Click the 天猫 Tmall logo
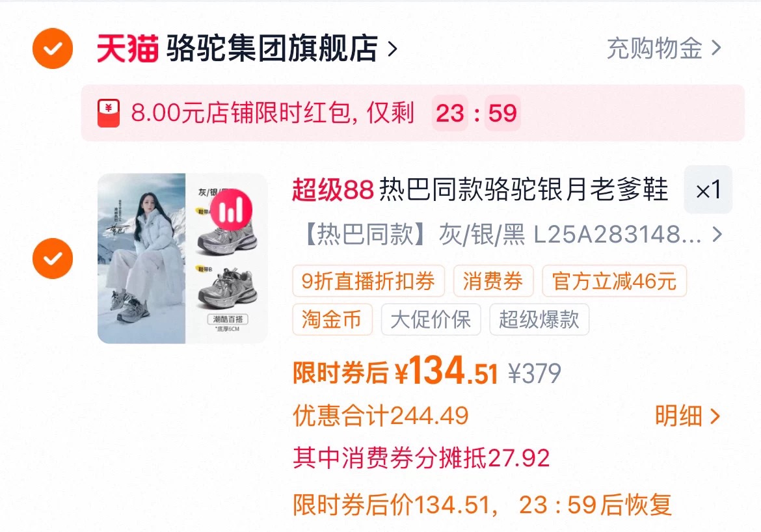761x532 pixels. pos(127,49)
